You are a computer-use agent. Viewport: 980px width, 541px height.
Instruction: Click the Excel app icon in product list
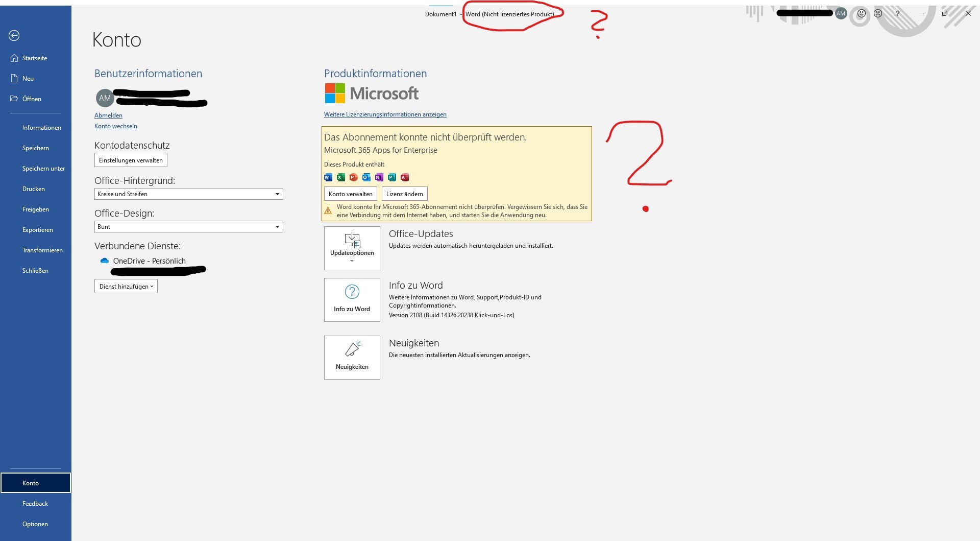(341, 177)
